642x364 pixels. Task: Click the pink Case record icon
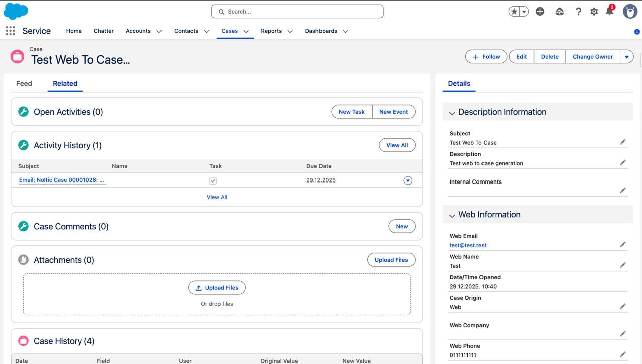click(x=17, y=56)
